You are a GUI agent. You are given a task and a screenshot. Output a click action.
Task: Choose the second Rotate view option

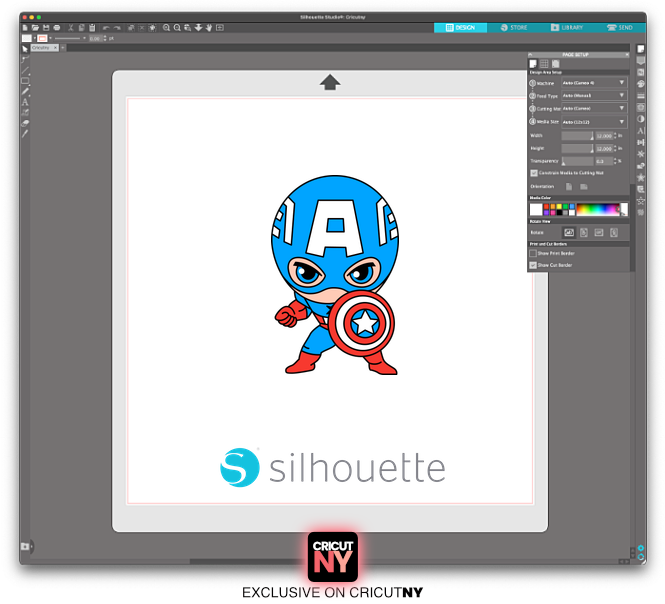(x=584, y=232)
